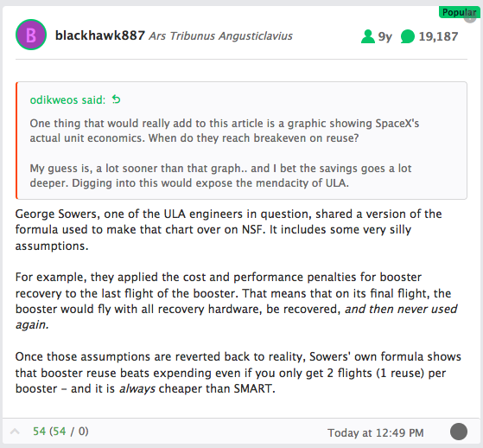
Task: Click the '9y' account age label
Action: (385, 36)
